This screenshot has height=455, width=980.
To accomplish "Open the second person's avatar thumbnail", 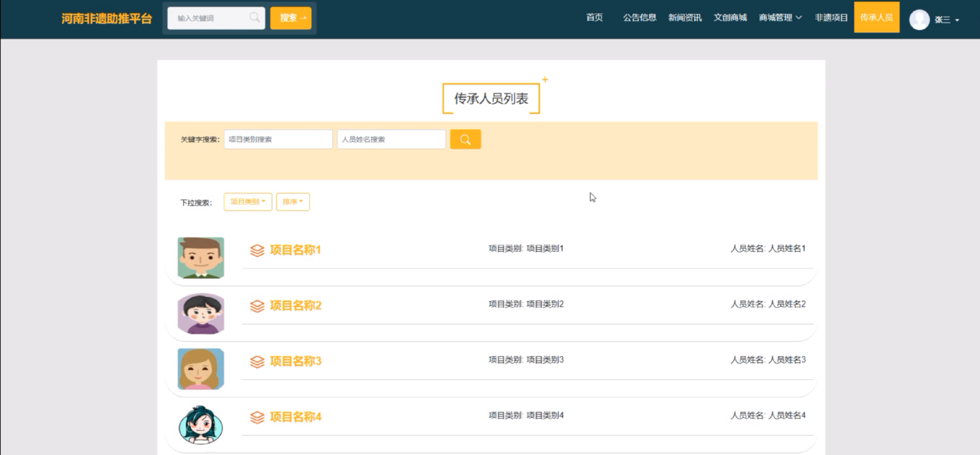I will tap(201, 313).
